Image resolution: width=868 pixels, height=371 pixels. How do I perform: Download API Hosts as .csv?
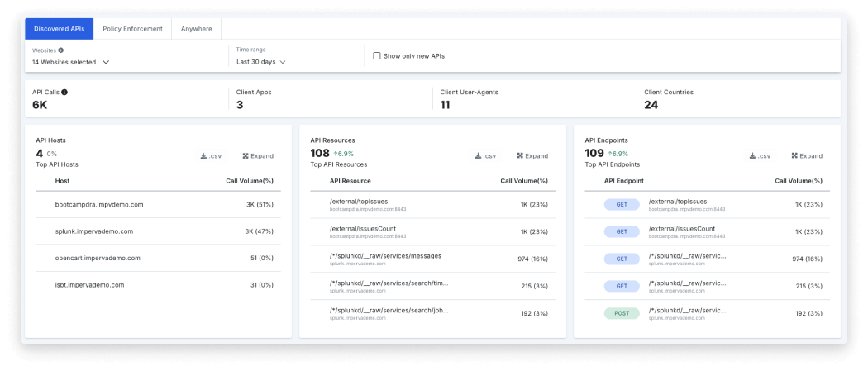pos(211,155)
